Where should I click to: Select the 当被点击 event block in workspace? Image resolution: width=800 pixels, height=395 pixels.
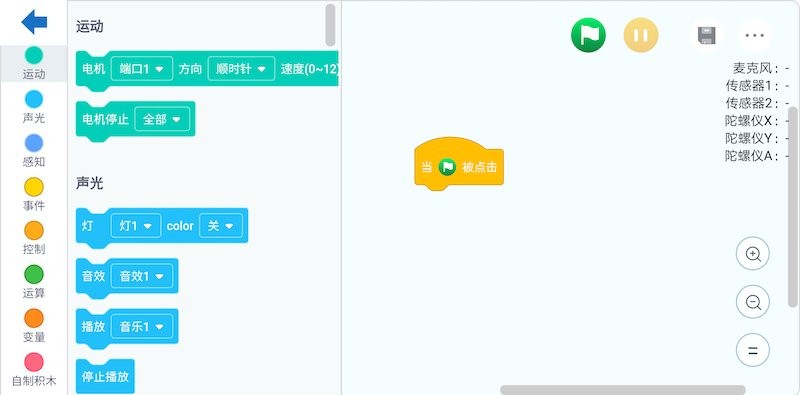coord(459,164)
